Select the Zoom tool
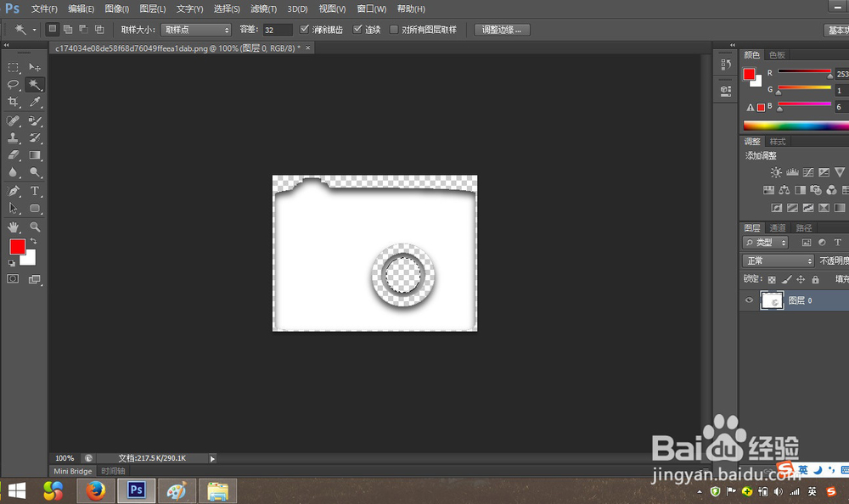Screen dimensions: 849x504 (x=35, y=227)
